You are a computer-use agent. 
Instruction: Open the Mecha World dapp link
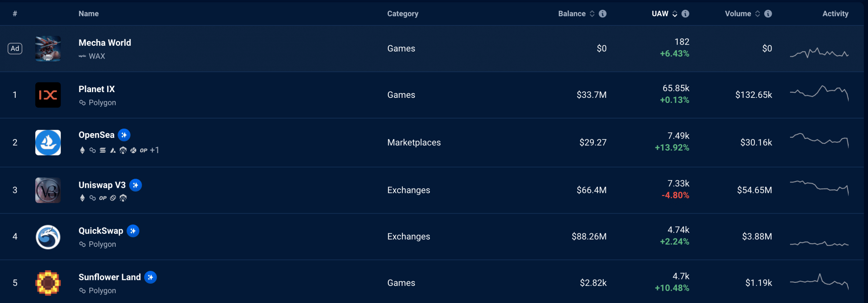tap(105, 43)
